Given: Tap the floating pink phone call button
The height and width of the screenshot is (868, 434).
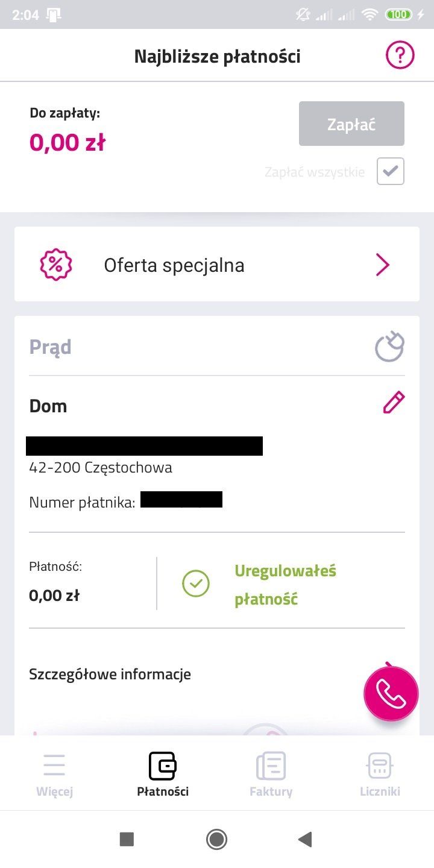Looking at the screenshot, I should (x=391, y=693).
